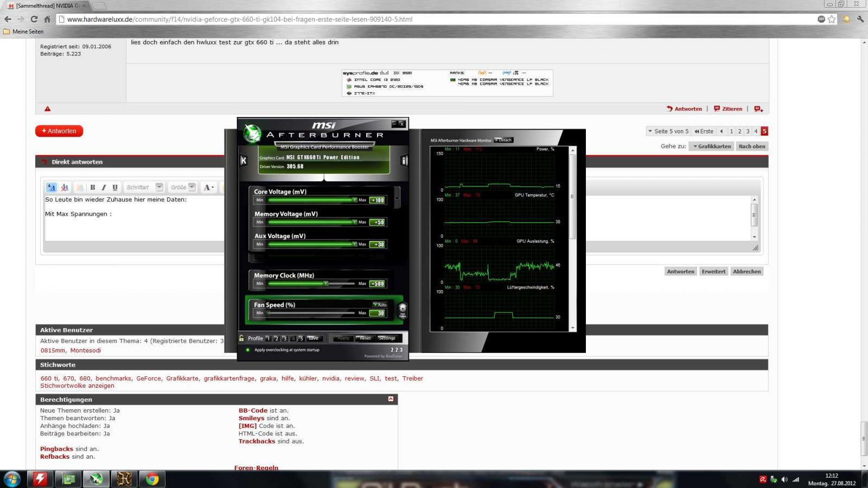Click Erweitert under the reply box

pos(713,272)
